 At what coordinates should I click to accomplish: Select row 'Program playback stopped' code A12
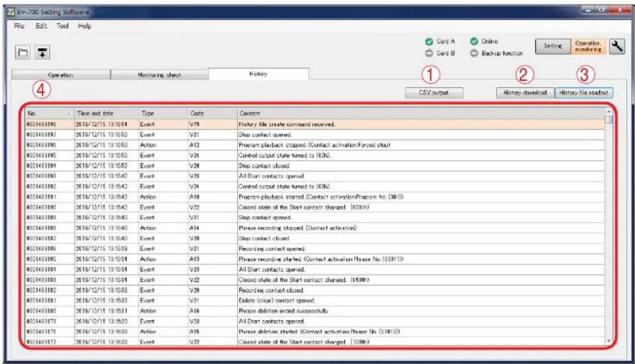315,145
